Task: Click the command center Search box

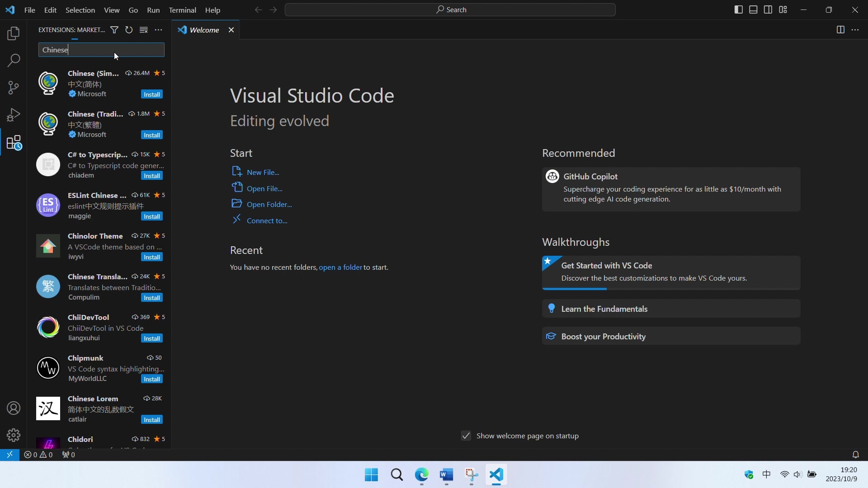Action: (450, 9)
